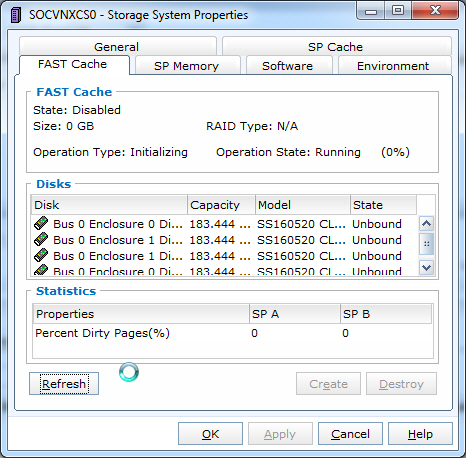This screenshot has width=466, height=458.
Task: Select the first Bus 0 Enclosure 0 disk icon
Action: [41, 223]
